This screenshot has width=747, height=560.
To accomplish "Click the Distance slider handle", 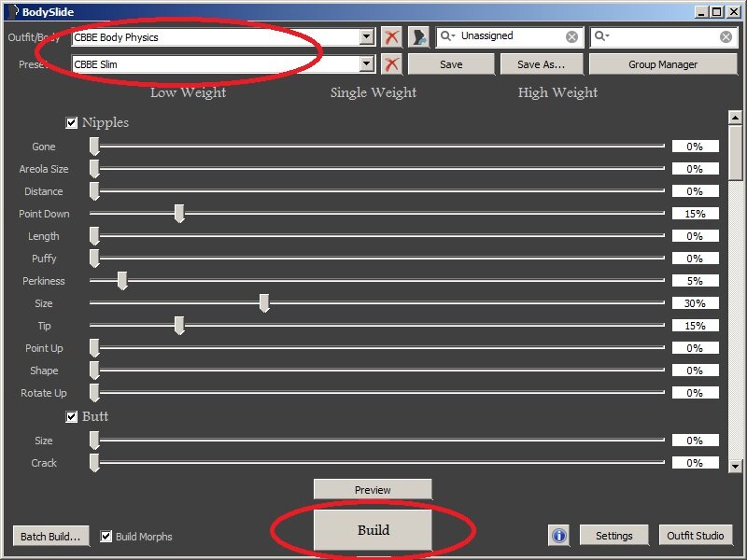I will tap(94, 191).
